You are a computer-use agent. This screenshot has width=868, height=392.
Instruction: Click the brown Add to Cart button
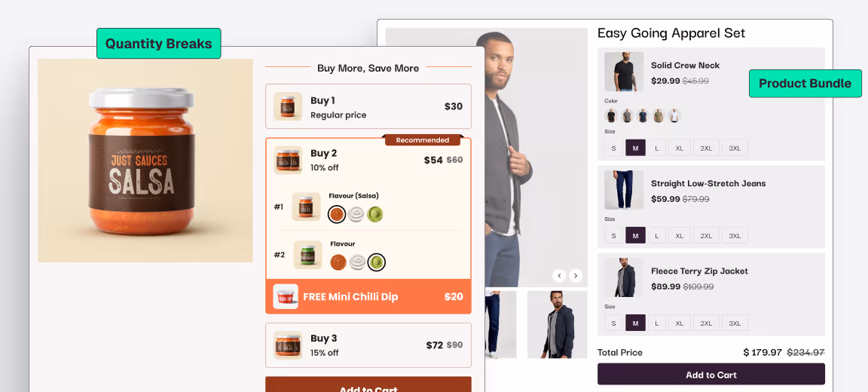click(368, 384)
